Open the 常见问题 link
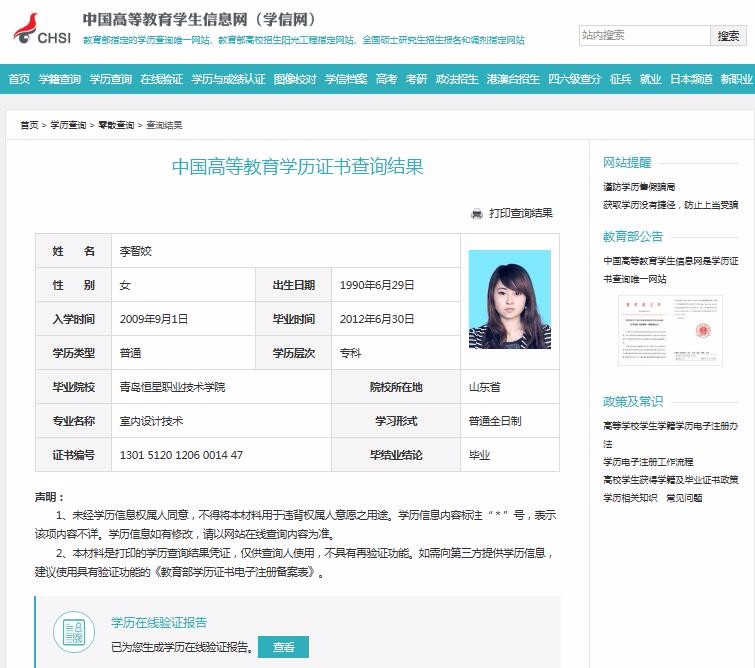 point(684,498)
